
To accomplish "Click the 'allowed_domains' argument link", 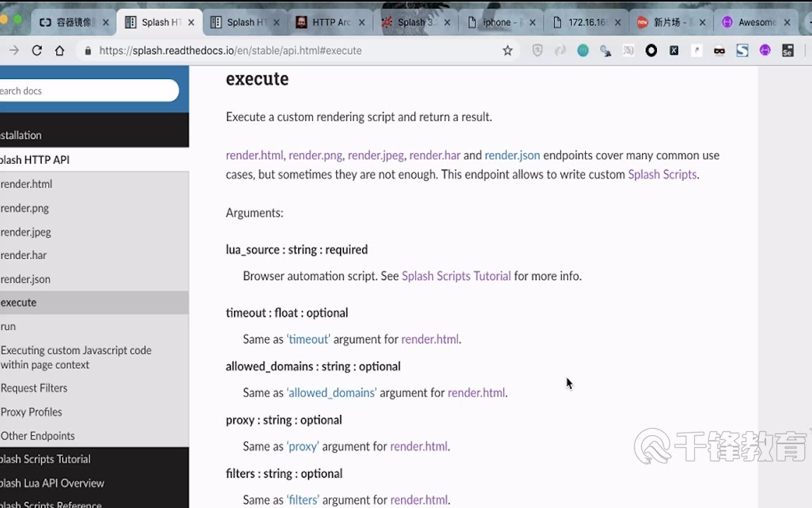I will click(x=331, y=392).
